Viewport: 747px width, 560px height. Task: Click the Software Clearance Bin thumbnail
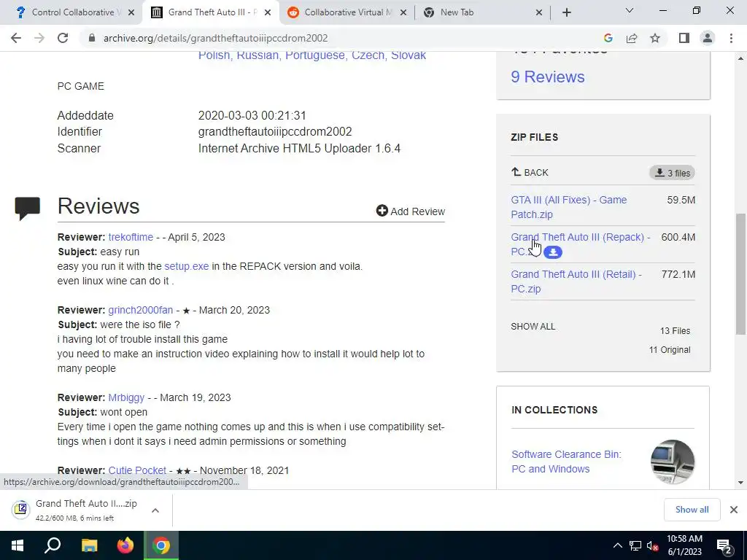click(672, 462)
